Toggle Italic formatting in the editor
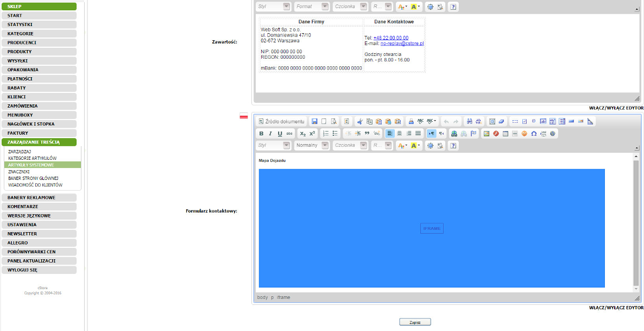644x331 pixels. click(270, 134)
